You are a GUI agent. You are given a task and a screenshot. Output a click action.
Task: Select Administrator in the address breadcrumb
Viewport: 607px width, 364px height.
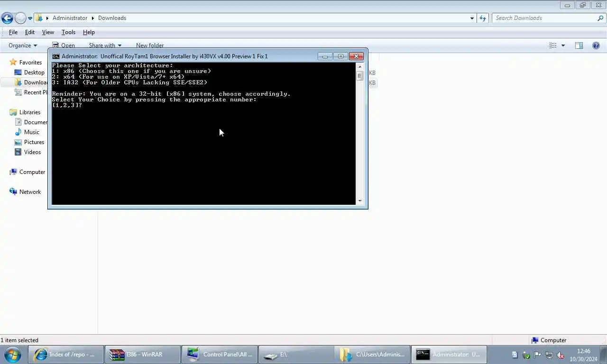[x=70, y=18]
